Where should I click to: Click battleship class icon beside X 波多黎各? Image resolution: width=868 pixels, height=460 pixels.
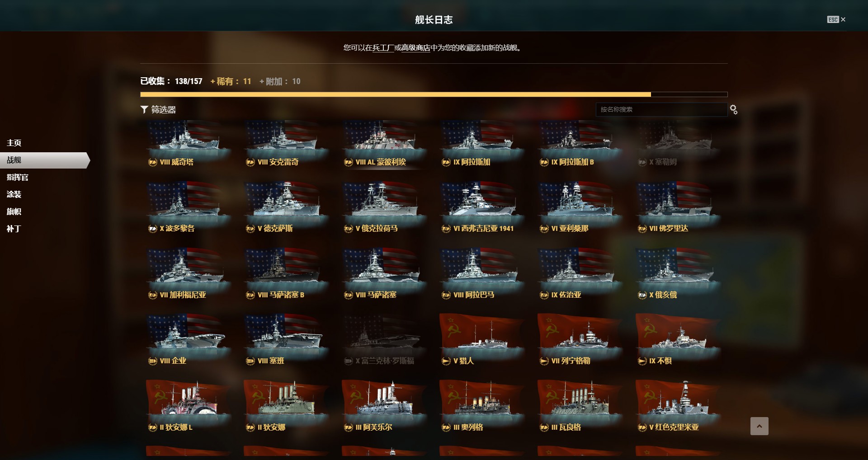(x=152, y=229)
